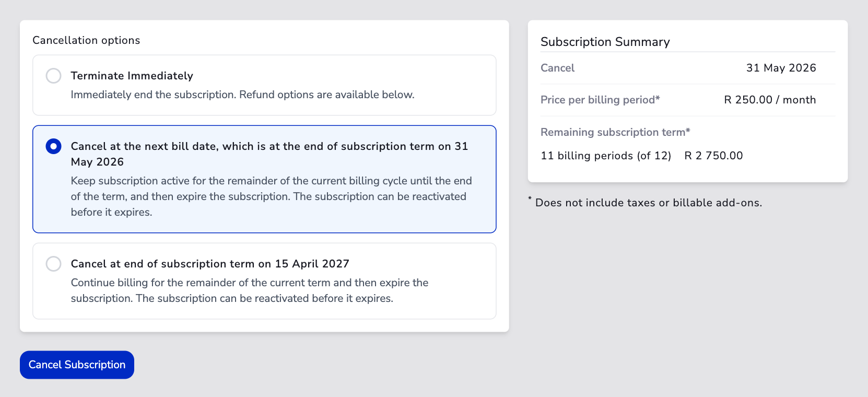Click the 'Price per billing period' label
This screenshot has width=868, height=397.
600,100
